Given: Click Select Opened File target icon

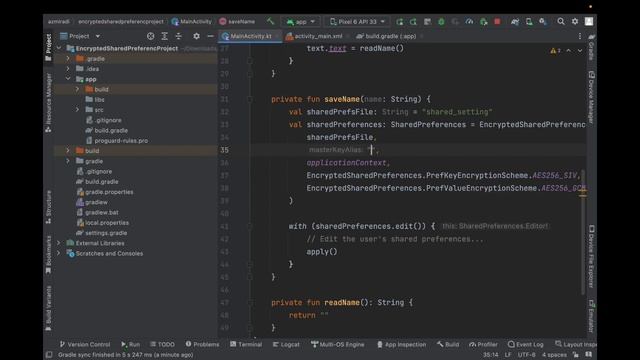Looking at the screenshot, I should (151, 36).
